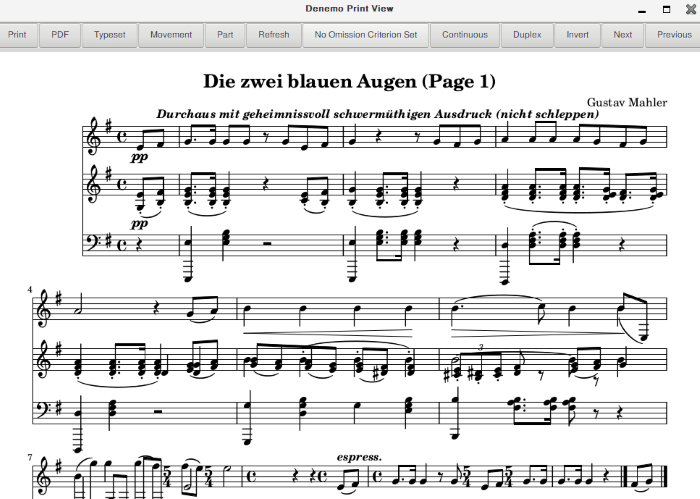
Task: Click measure number 4
Action: [x=29, y=290]
